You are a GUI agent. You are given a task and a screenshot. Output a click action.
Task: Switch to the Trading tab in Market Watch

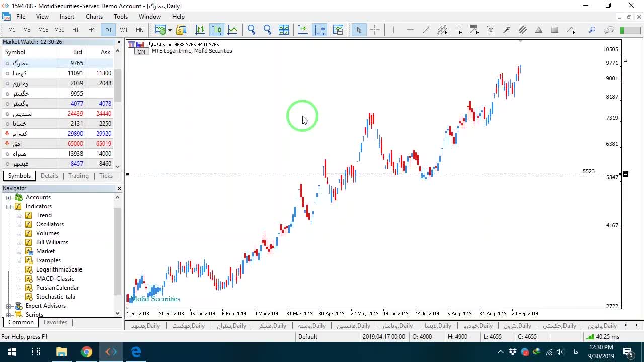tap(78, 176)
